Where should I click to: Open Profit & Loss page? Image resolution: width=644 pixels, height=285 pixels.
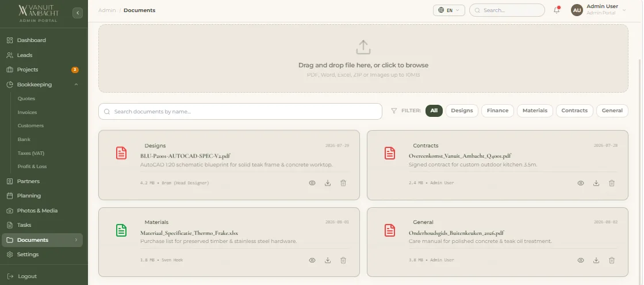pyautogui.click(x=32, y=166)
